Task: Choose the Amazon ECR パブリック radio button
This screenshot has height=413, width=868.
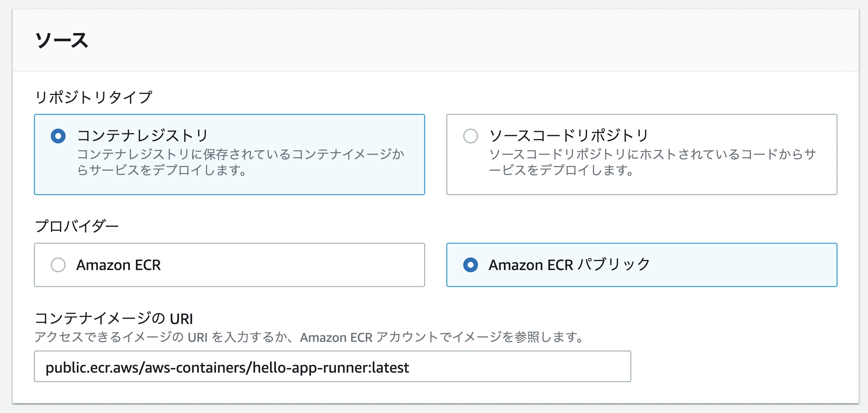Action: coord(470,265)
